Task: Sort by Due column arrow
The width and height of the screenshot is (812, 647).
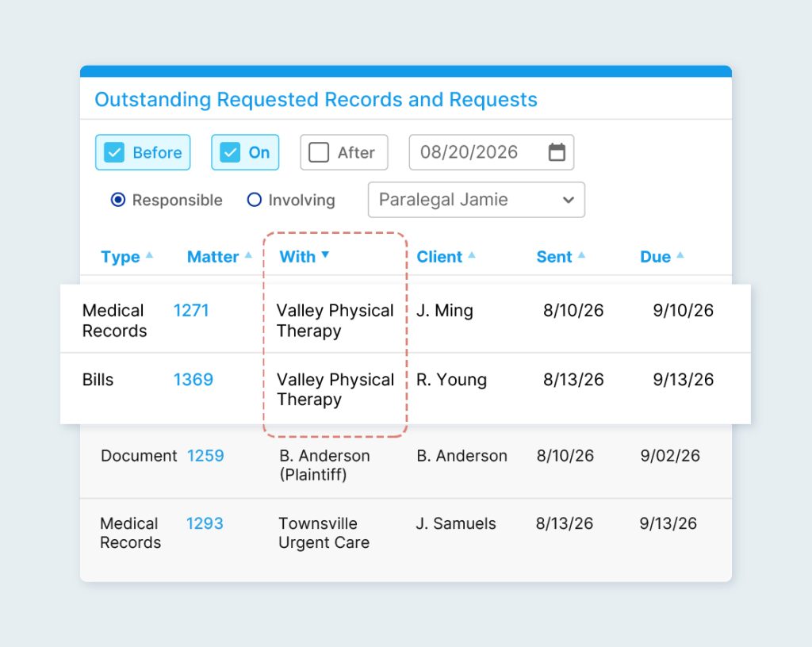Action: (680, 255)
